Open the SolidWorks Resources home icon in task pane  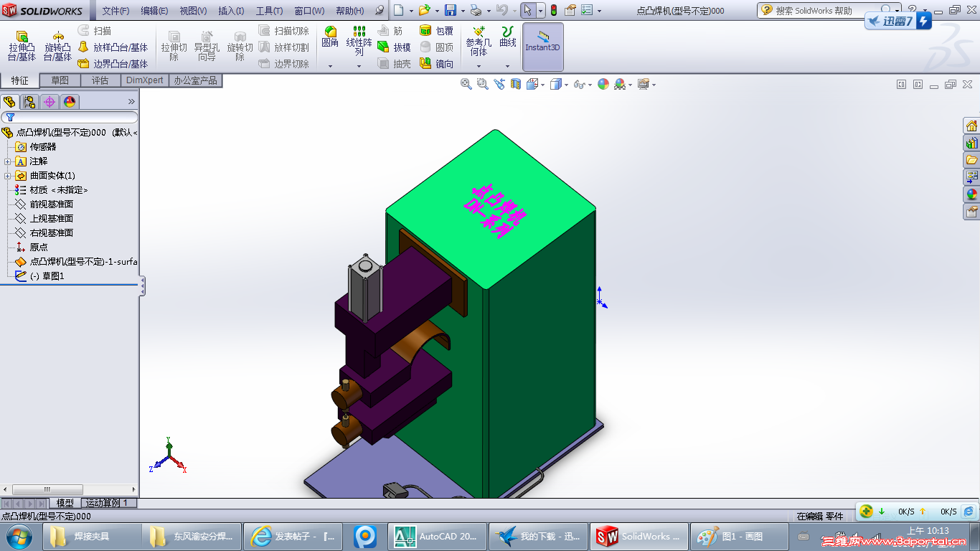[x=972, y=126]
